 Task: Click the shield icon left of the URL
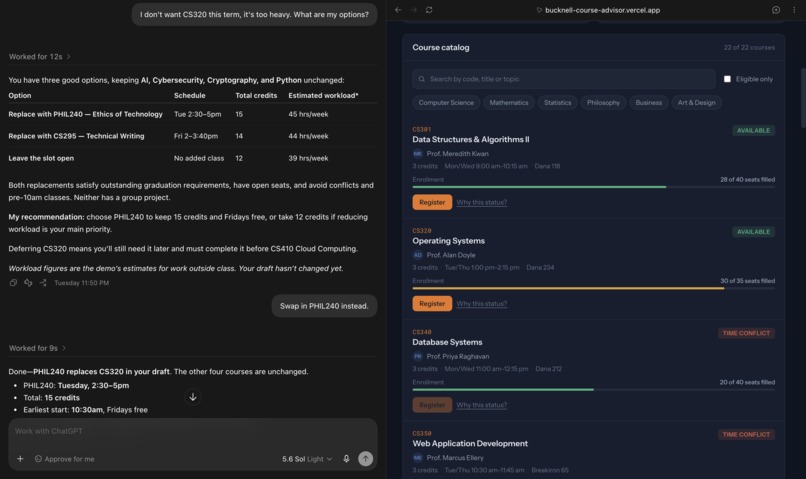(x=539, y=10)
